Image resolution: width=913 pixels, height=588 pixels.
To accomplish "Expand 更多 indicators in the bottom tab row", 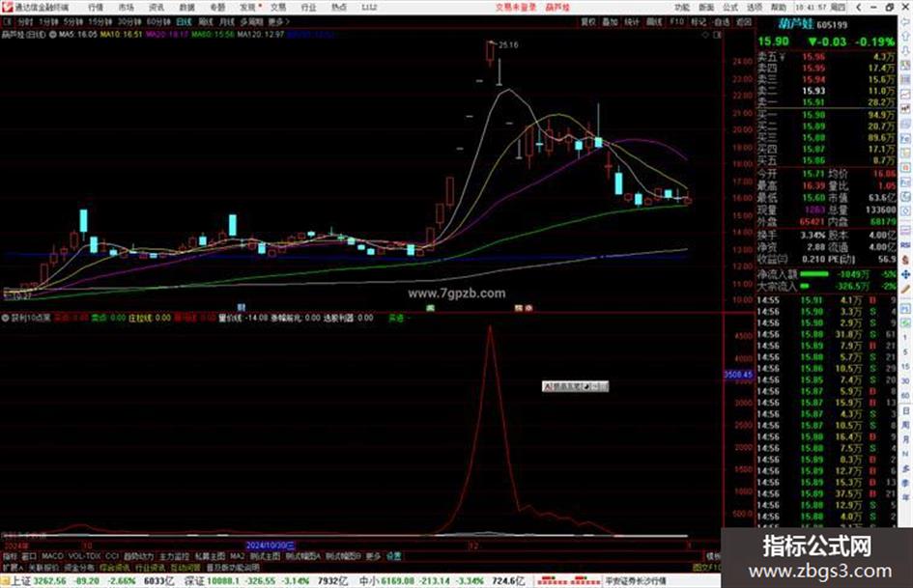I will click(x=373, y=556).
